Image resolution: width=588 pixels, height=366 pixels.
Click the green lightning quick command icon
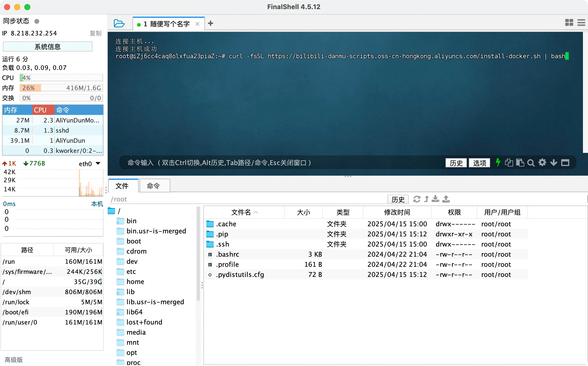point(498,162)
